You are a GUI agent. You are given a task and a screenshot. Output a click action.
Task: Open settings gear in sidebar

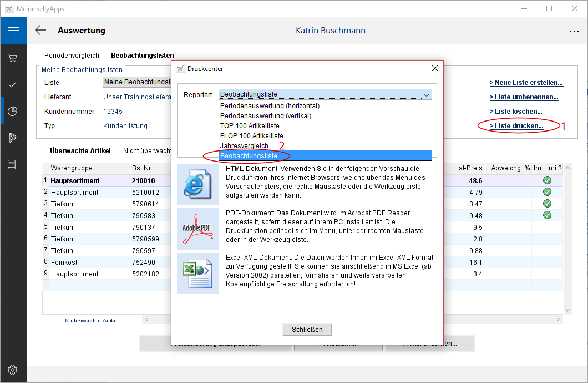(x=13, y=370)
